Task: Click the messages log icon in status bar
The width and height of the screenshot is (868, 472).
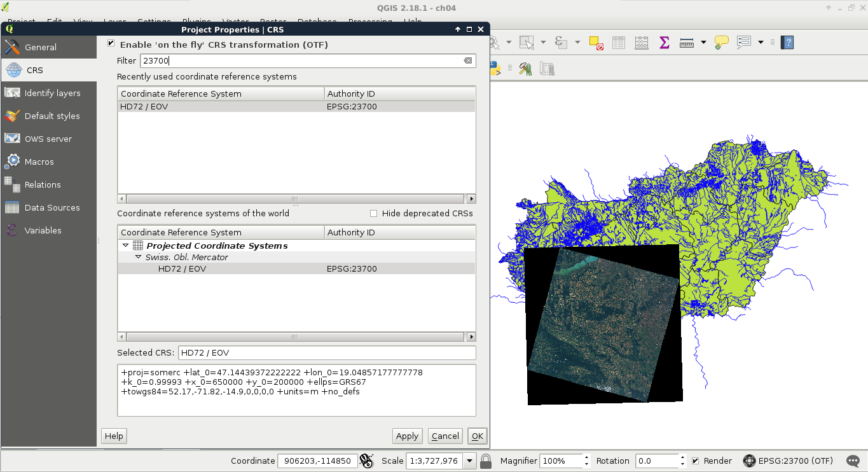Action: coord(853,461)
